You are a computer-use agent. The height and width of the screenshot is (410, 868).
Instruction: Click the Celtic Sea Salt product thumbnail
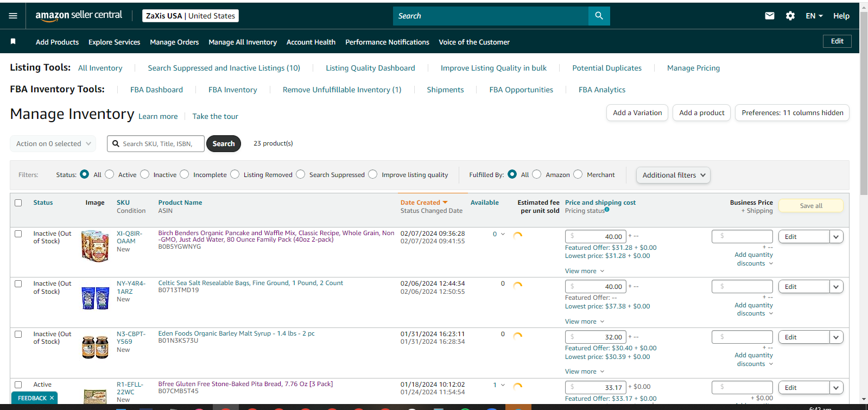(x=95, y=298)
